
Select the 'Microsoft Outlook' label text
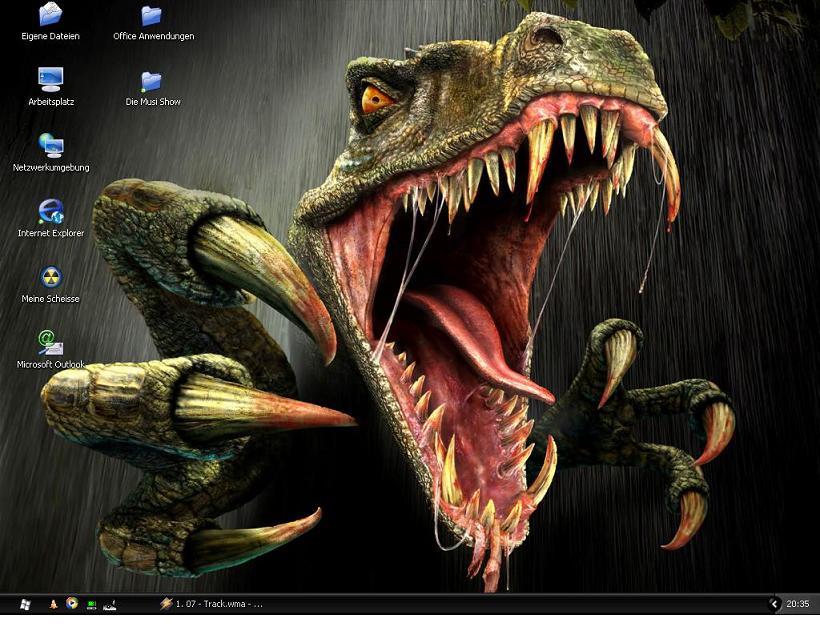click(50, 364)
